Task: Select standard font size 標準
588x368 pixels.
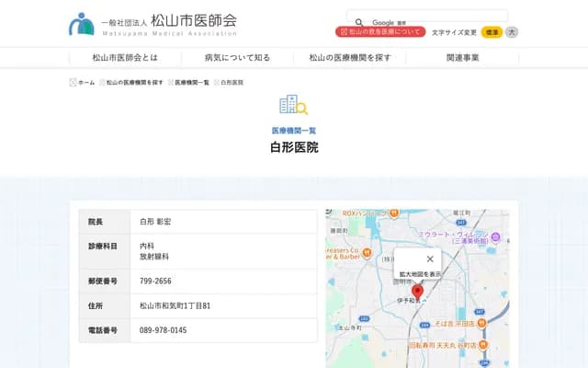Action: point(492,32)
